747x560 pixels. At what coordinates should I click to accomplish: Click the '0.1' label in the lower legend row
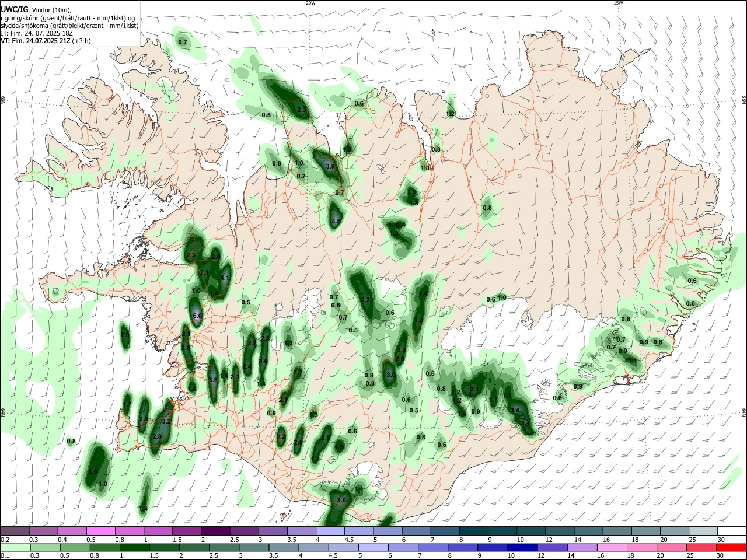click(5, 556)
